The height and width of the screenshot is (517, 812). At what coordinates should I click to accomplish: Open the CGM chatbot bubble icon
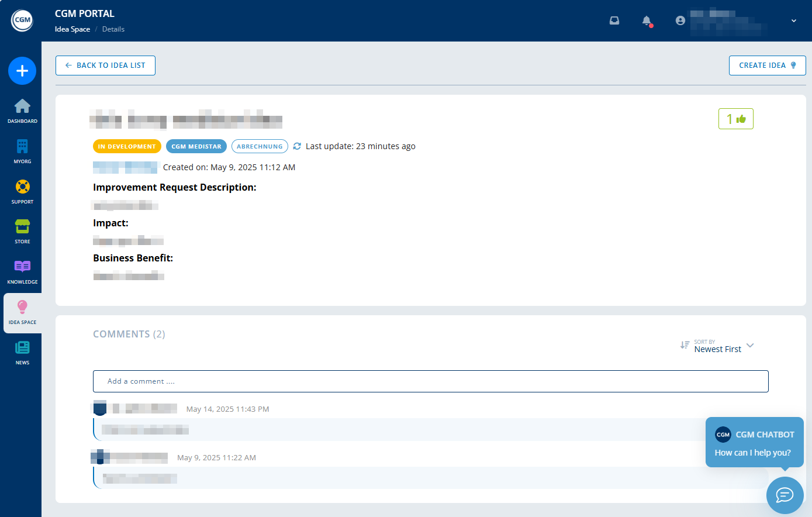pos(785,495)
